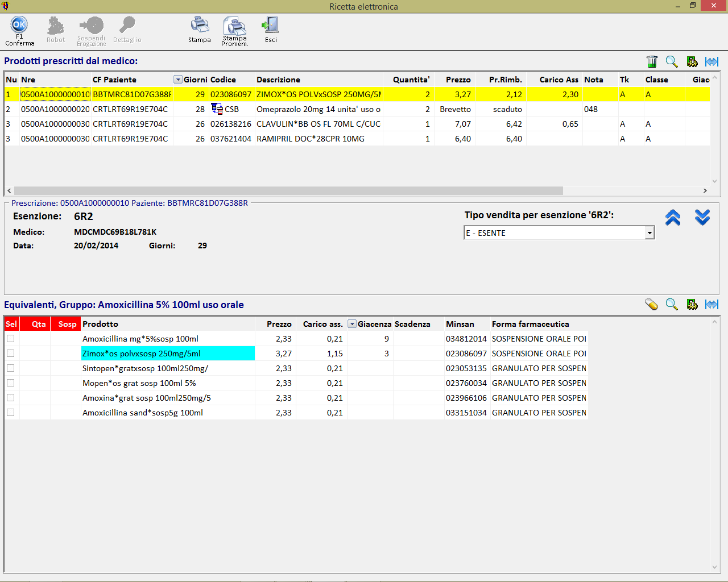Click the Nre cell 0500A1000000020

(55, 109)
